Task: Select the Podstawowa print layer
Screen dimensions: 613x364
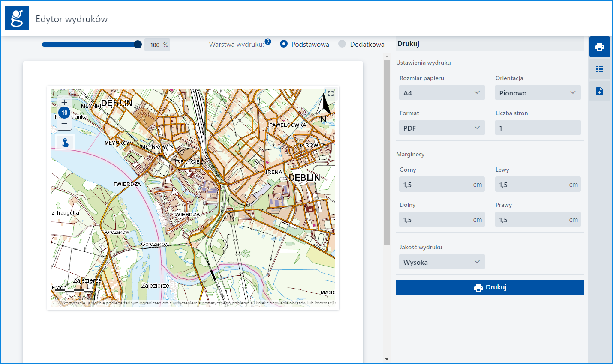Action: click(x=284, y=44)
